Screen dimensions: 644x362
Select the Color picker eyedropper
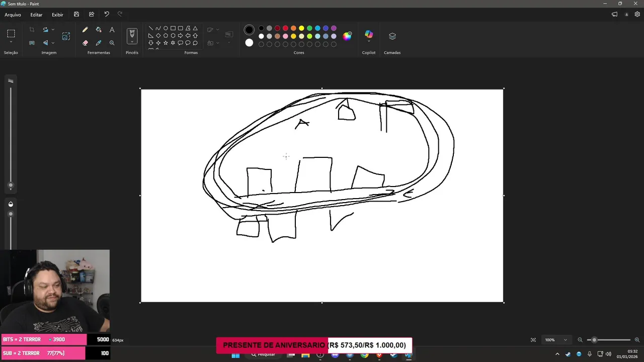coord(99,43)
